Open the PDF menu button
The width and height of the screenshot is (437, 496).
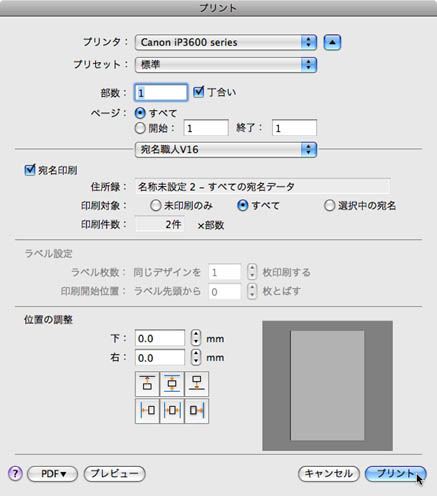pos(53,474)
